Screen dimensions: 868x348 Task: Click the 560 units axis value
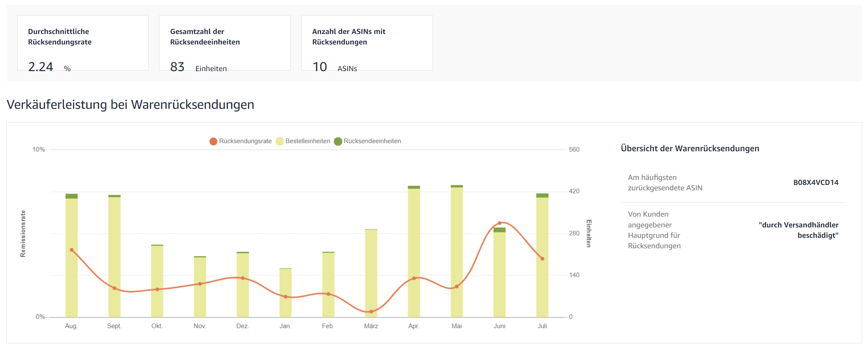pos(574,150)
